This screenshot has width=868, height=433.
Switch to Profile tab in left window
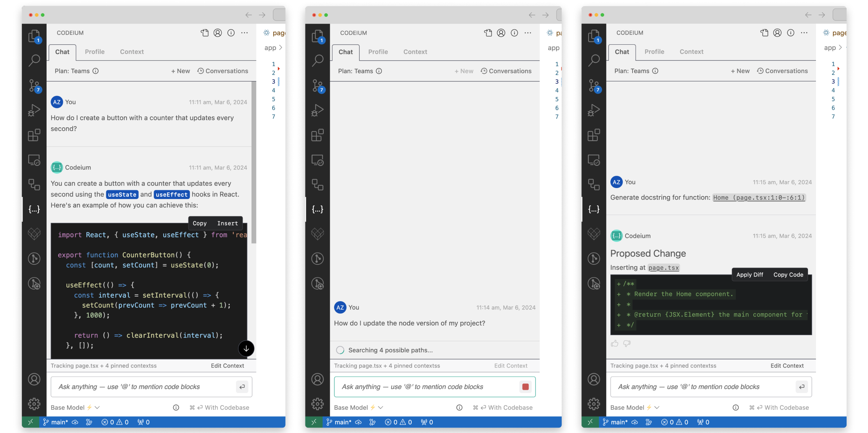[95, 52]
